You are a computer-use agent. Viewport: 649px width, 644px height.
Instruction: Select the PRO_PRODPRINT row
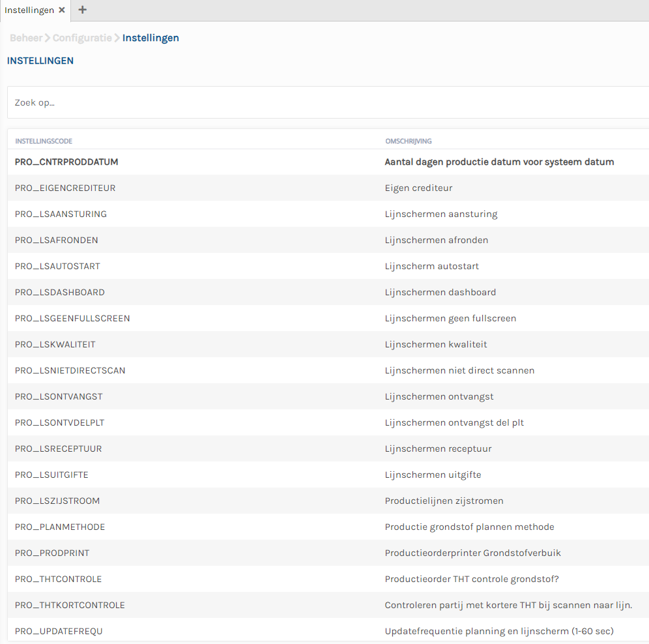[x=52, y=553]
